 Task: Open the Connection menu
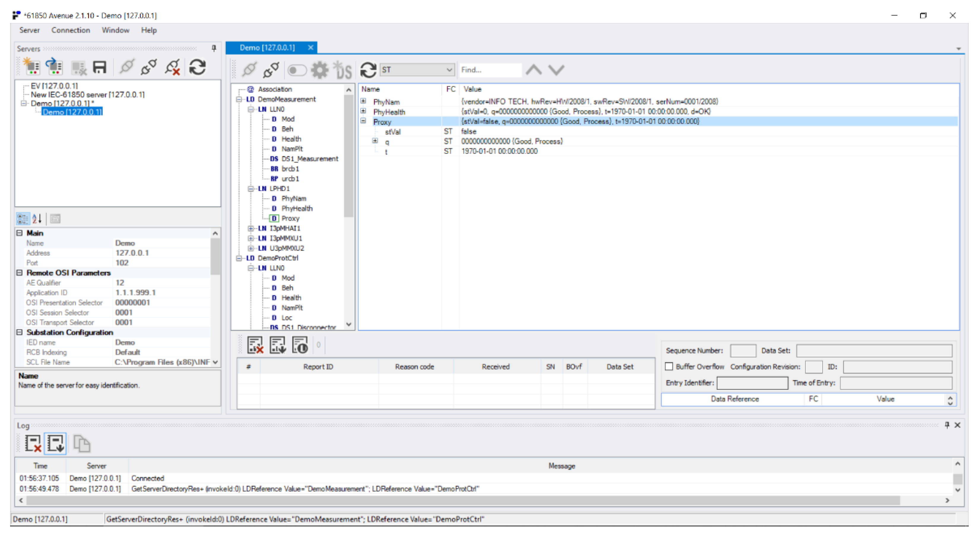(71, 30)
